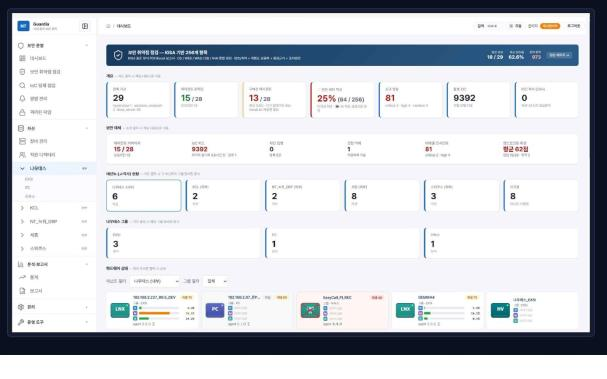Open the server management icon in sidebar
The width and height of the screenshot is (607, 379).
coord(22,141)
